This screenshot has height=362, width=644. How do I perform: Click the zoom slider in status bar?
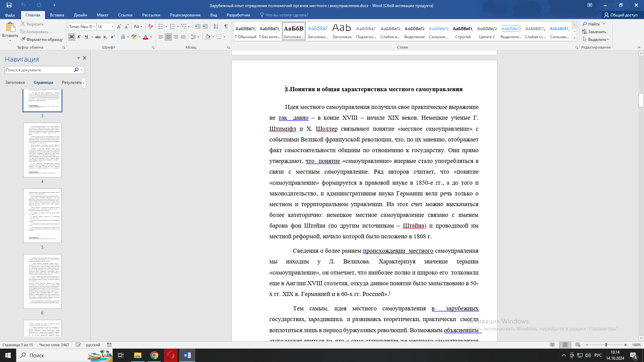[606, 345]
